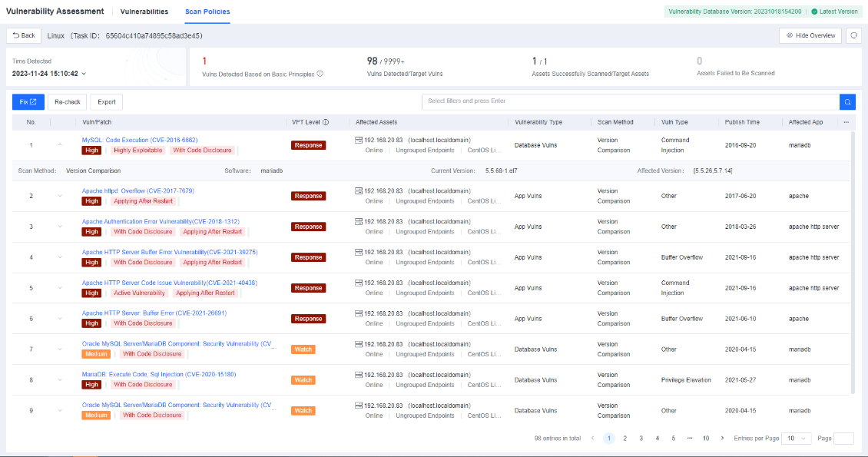Hide the overview panel
The height and width of the screenshot is (457, 868).
810,35
